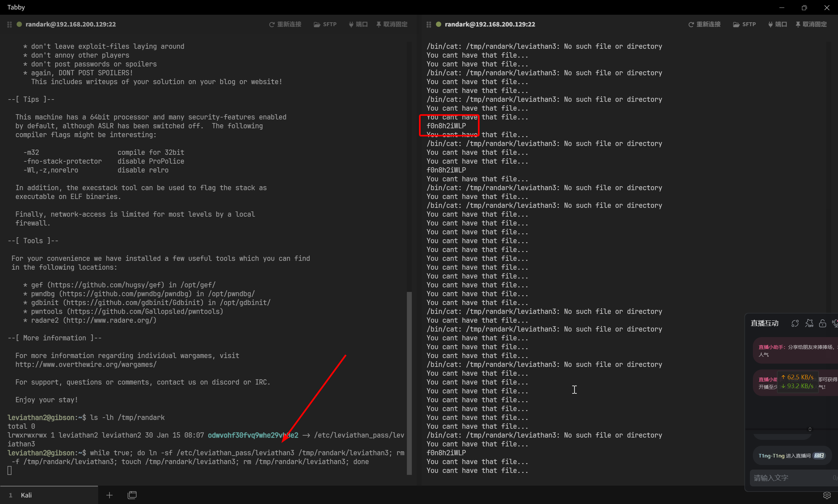The width and height of the screenshot is (838, 504).
Task: Click the live interaction panel title 直播互动
Action: (764, 323)
